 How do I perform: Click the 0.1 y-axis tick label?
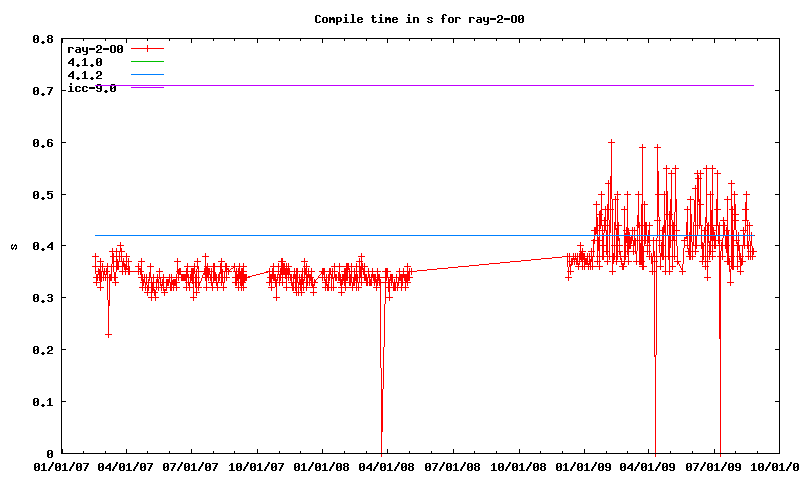42,402
